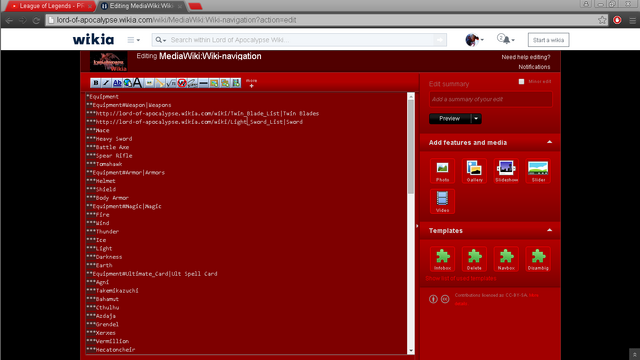The image size is (640, 360).
Task: Apply italic formatting from the editor toolbar
Action: coord(106,83)
